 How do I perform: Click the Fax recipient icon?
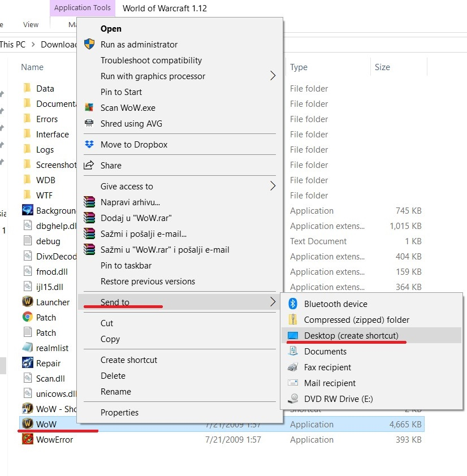[293, 367]
